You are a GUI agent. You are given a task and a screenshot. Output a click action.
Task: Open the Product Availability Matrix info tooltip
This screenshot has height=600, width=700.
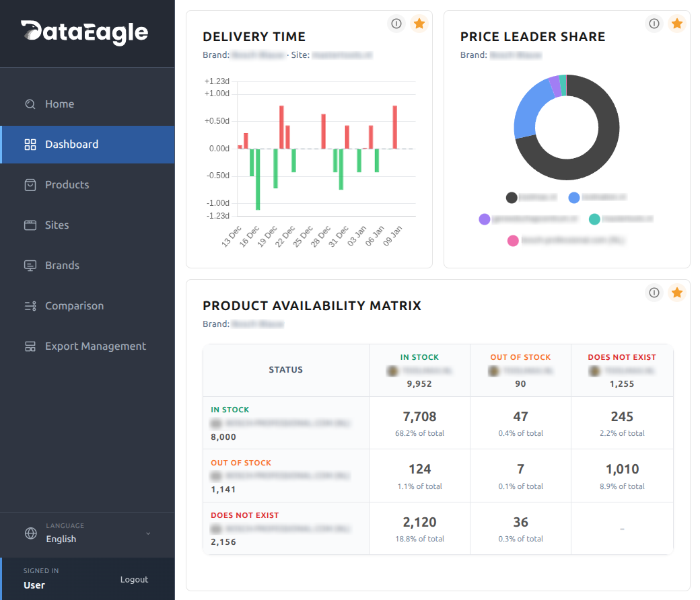(x=654, y=293)
